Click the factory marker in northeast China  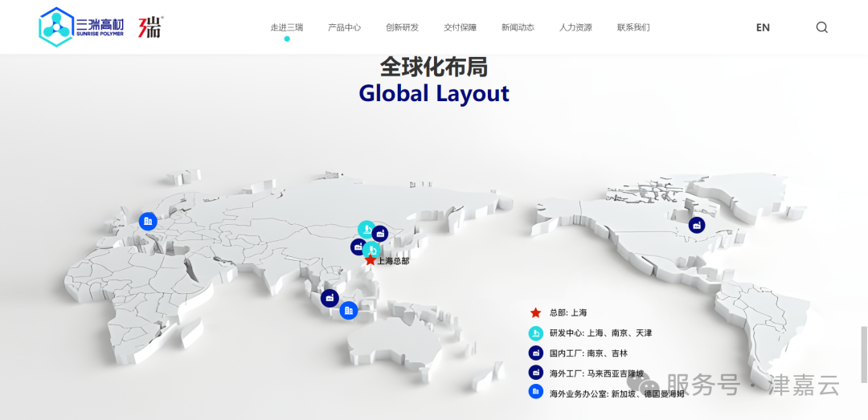[x=379, y=234]
